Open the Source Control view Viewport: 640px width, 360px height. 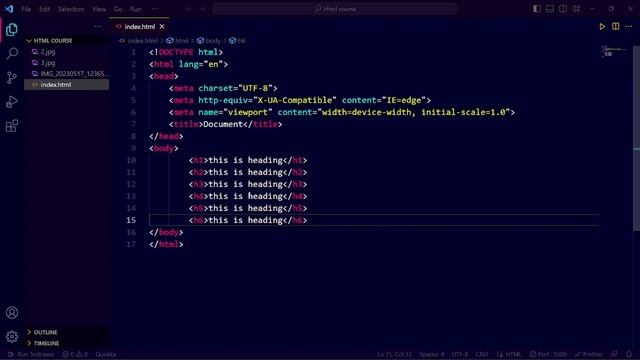(12, 78)
